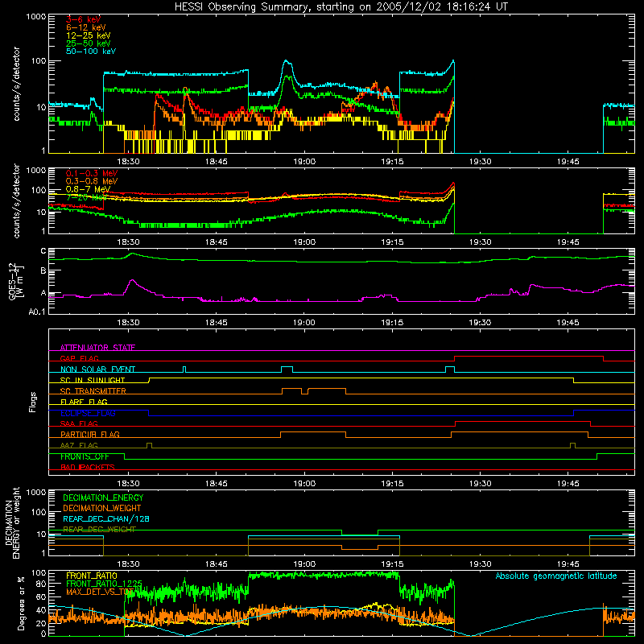Click the 19:30 tick label under GOES-12 panel
The width and height of the screenshot is (644, 644).
coord(480,323)
